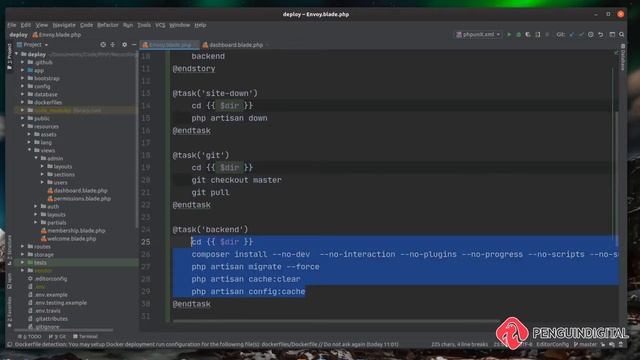This screenshot has height=360, width=640.
Task: Select the .editorconfig file
Action: [47, 278]
